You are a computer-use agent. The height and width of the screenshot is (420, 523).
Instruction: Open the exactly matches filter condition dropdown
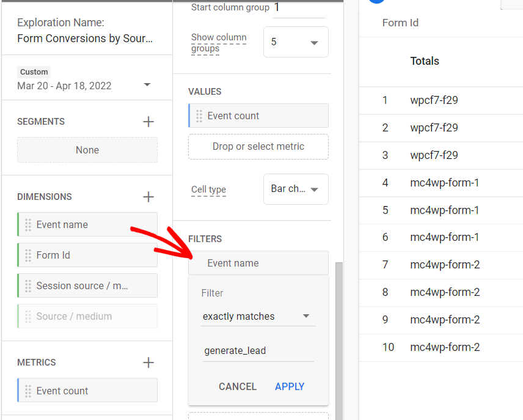point(258,316)
